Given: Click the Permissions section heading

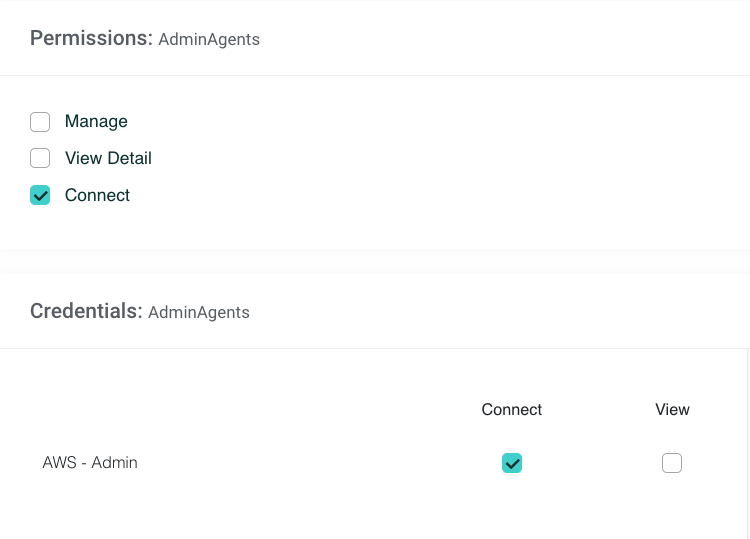Looking at the screenshot, I should pyautogui.click(x=91, y=38).
